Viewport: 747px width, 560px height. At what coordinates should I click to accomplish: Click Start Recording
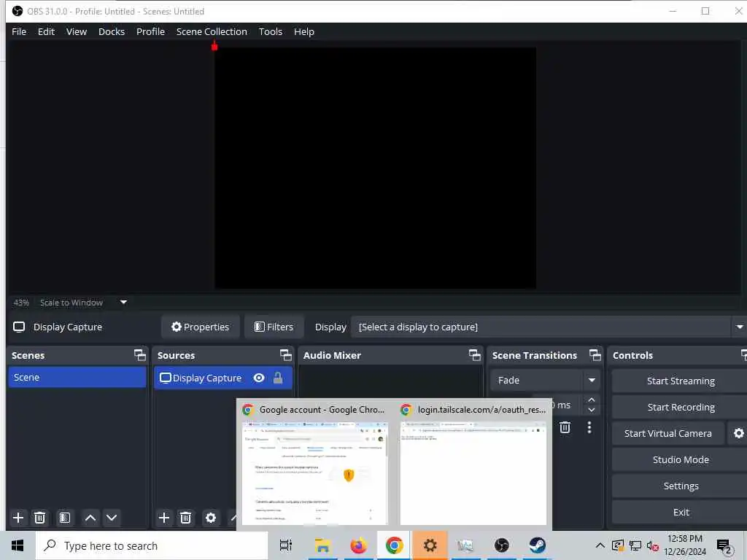pyautogui.click(x=681, y=407)
